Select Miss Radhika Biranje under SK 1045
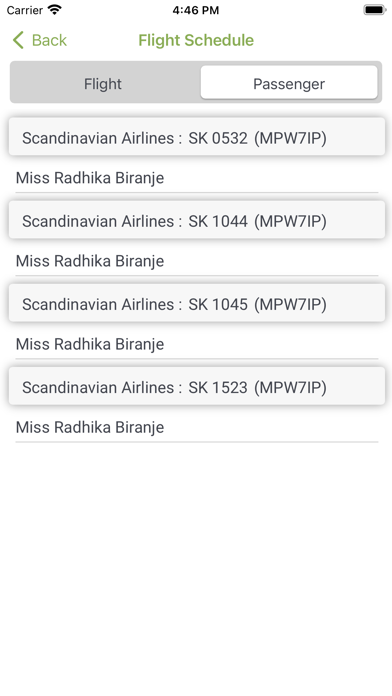Screen dimensions: 392x696 [x=197, y=344]
